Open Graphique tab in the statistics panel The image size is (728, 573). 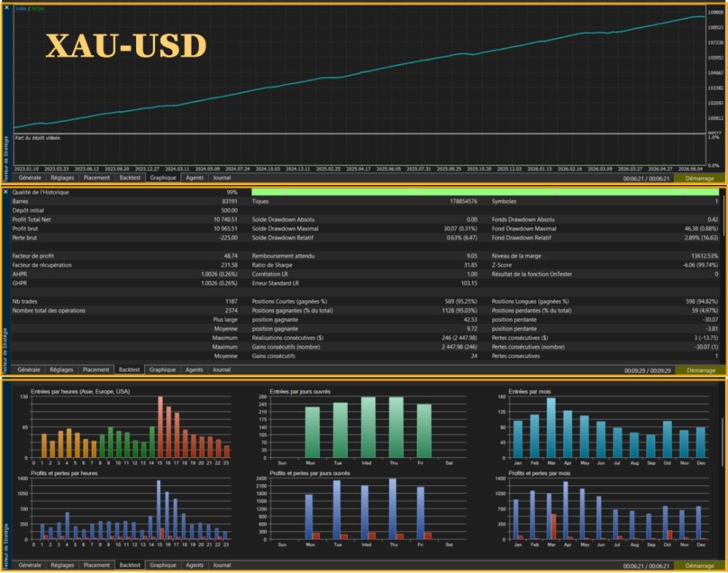coord(162,370)
